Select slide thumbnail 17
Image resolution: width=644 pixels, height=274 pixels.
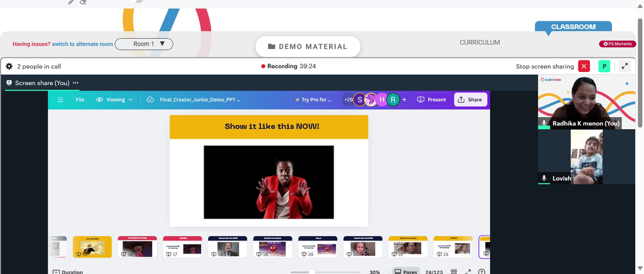click(x=182, y=246)
